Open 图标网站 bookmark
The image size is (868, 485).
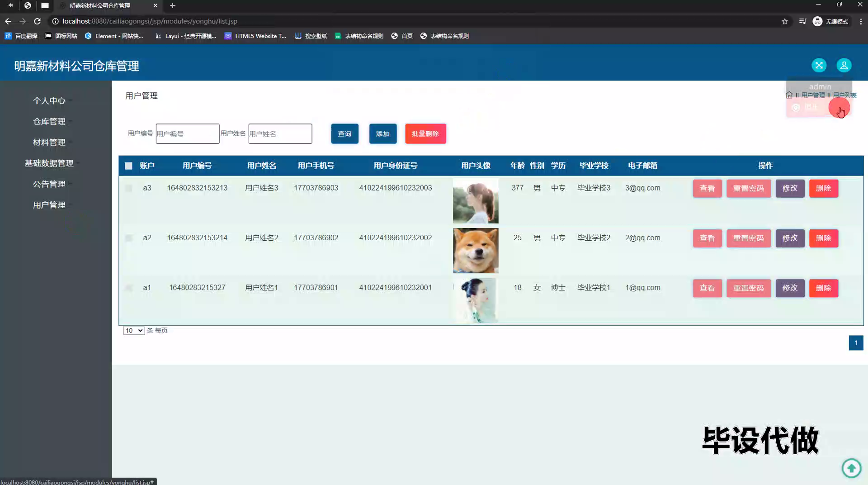(61, 36)
